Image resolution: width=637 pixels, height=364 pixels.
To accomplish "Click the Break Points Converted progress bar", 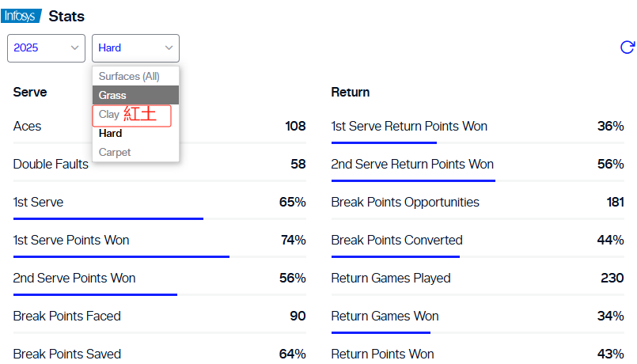I will pyautogui.click(x=478, y=256).
